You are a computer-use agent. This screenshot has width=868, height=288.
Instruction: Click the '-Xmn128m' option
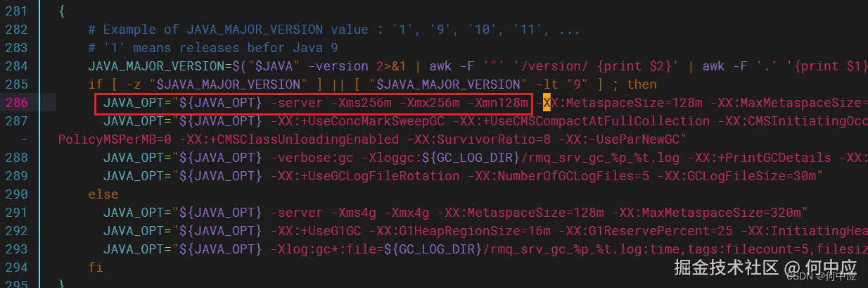pyautogui.click(x=497, y=103)
